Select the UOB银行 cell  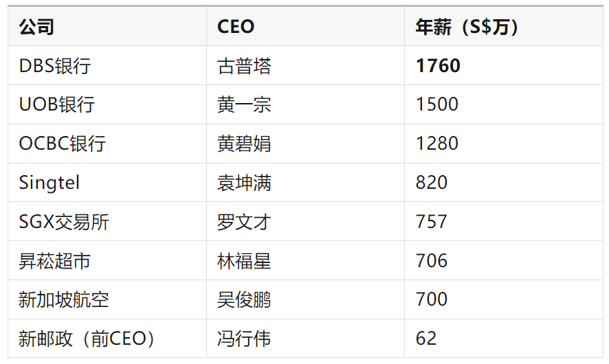point(107,105)
